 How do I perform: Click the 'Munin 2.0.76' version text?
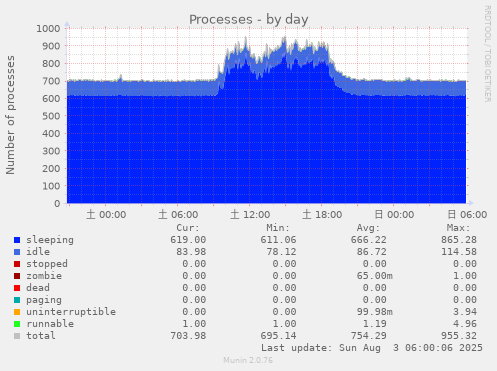coord(248,360)
